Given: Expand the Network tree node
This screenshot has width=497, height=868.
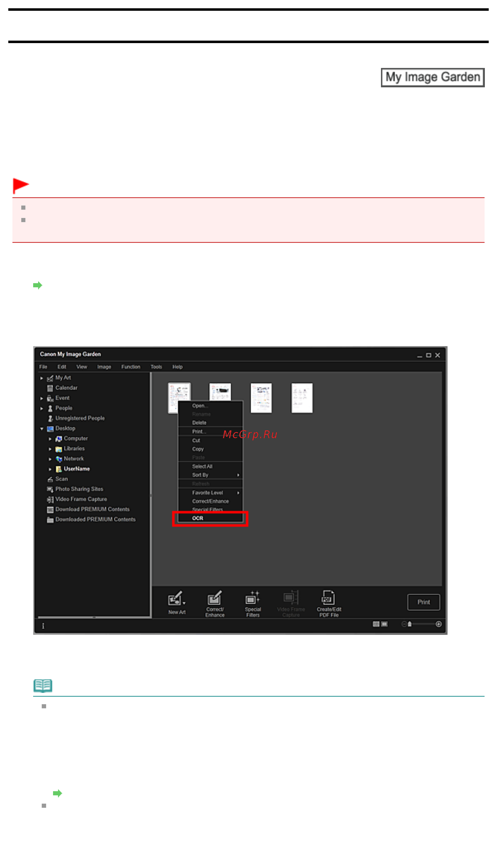Looking at the screenshot, I should pos(50,459).
